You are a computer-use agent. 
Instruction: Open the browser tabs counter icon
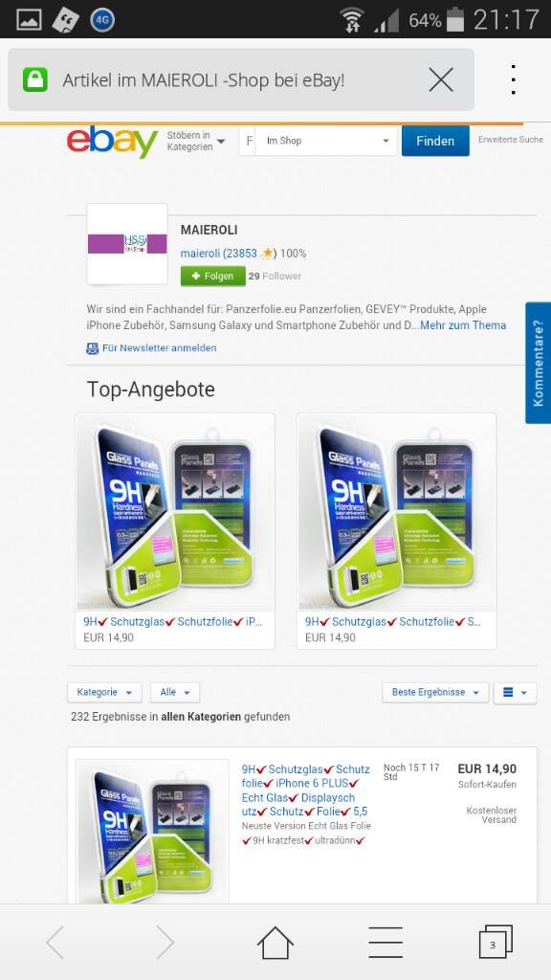496,942
